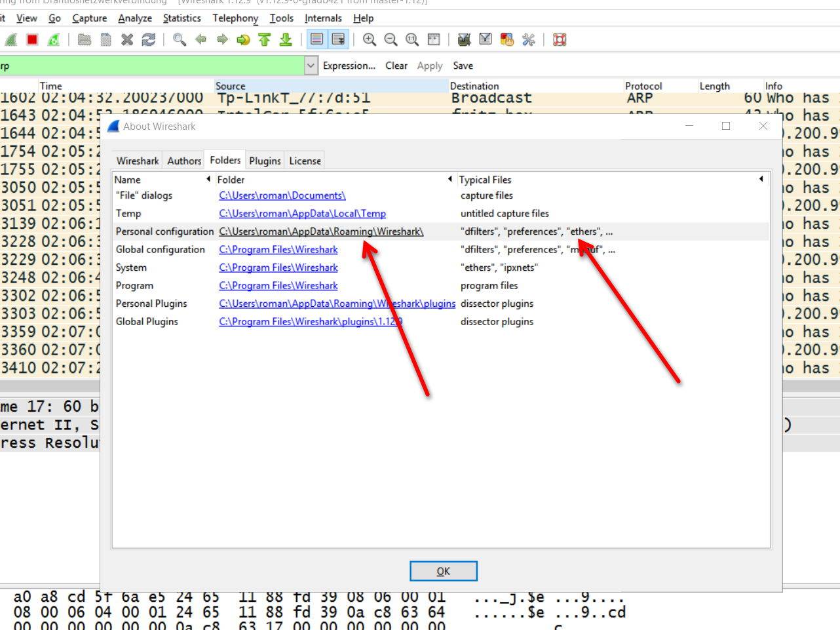The image size is (840, 630).
Task: Open a capture file from toolbar
Action: click(85, 40)
